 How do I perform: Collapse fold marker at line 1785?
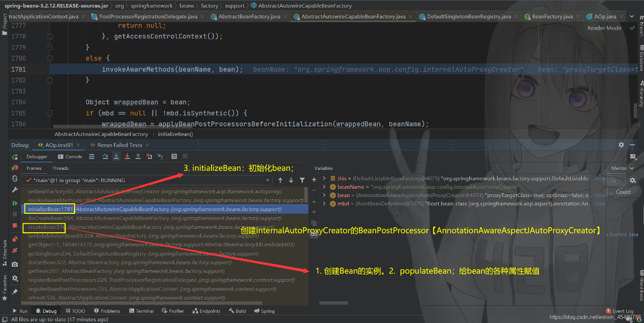(x=50, y=113)
